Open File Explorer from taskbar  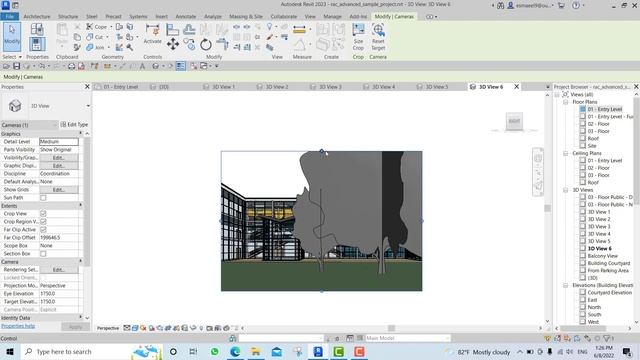tap(256, 351)
